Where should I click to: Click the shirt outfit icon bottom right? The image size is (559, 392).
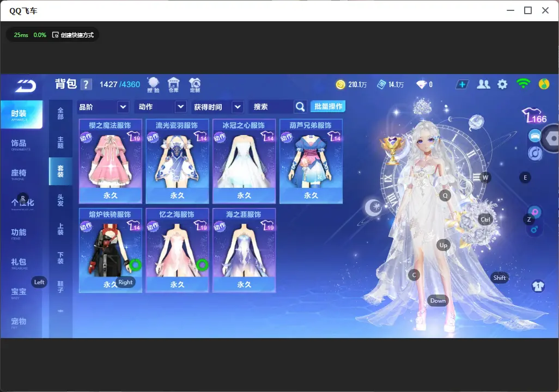538,286
